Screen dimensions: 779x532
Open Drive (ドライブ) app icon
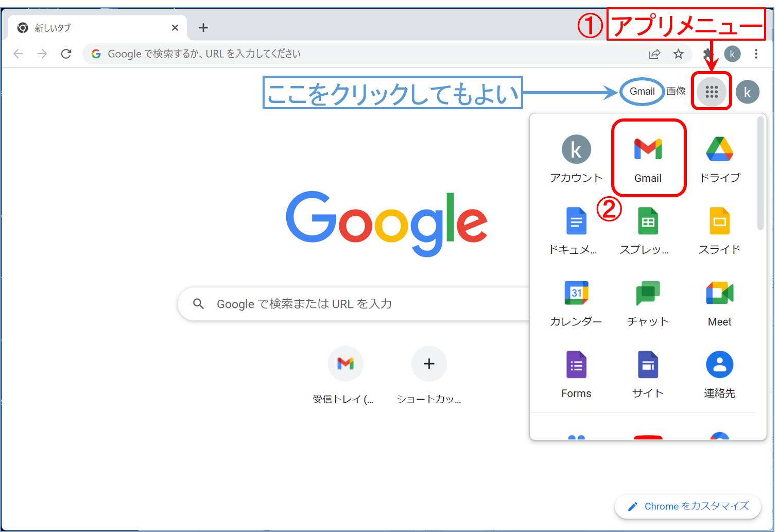click(x=720, y=160)
